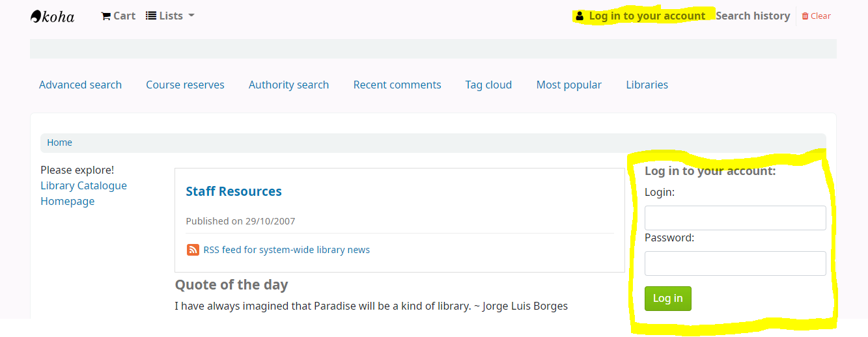Open Search history
This screenshot has width=868, height=337.
753,16
